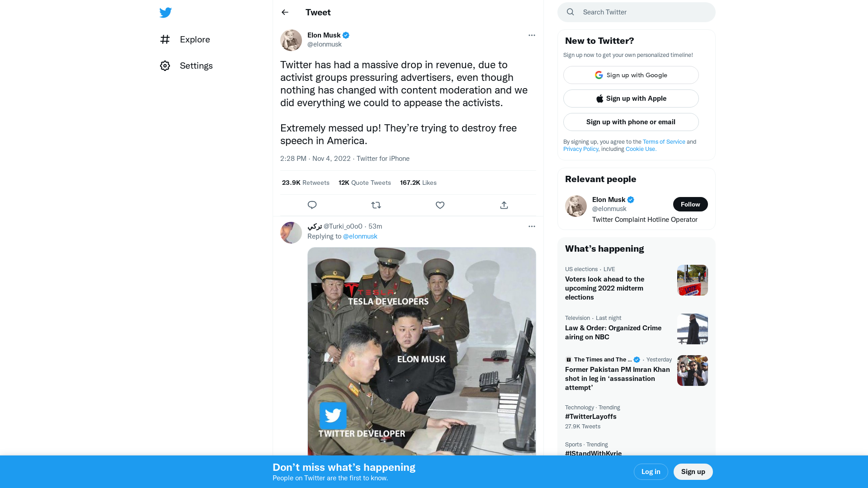Image resolution: width=868 pixels, height=488 pixels.
Task: Open the Terms of Service link
Action: (664, 141)
